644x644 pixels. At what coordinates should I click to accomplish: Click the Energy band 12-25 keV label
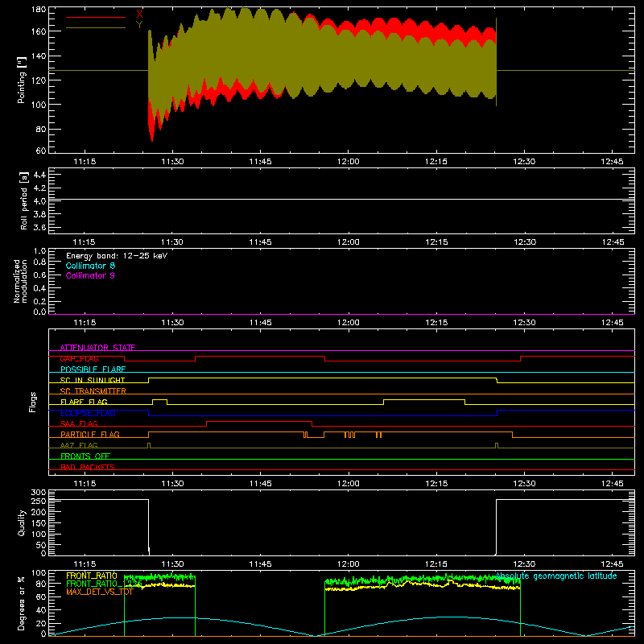[x=117, y=256]
